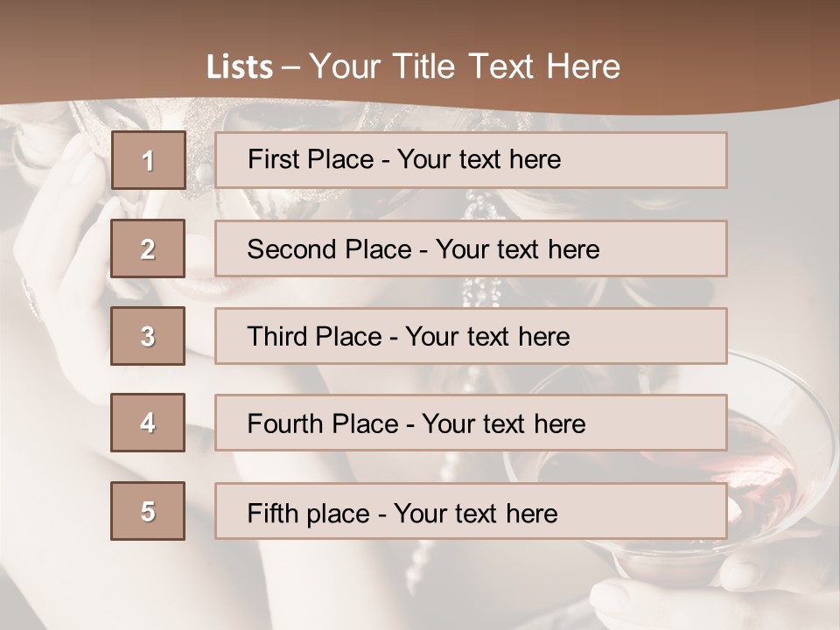Click the words Title Text Here

point(506,66)
